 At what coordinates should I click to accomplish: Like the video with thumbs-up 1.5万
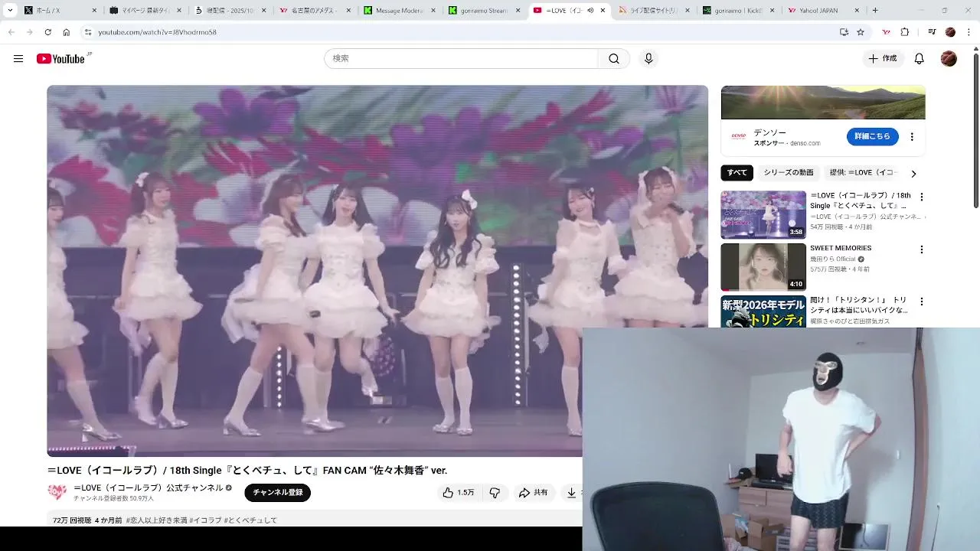[x=458, y=493]
